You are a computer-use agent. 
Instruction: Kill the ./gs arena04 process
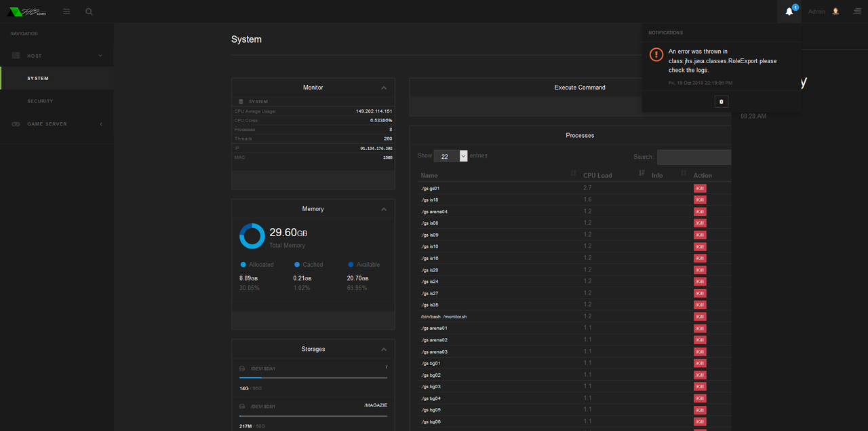tap(700, 211)
